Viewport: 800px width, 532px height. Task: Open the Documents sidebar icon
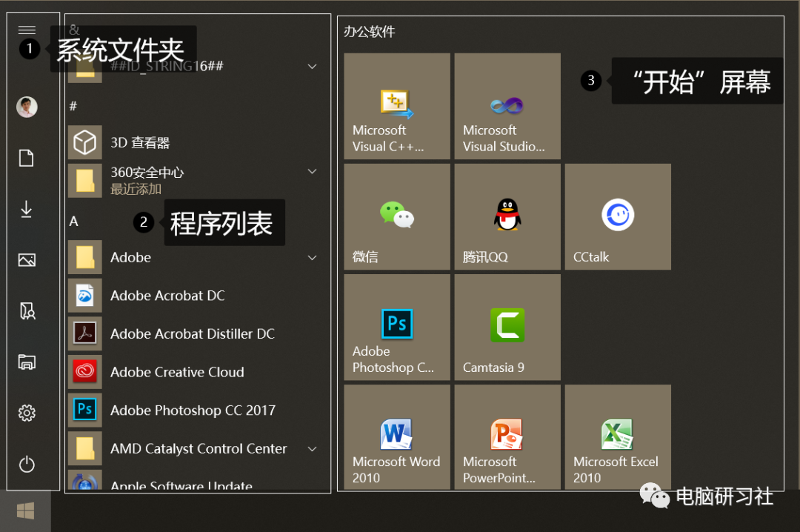(x=27, y=158)
